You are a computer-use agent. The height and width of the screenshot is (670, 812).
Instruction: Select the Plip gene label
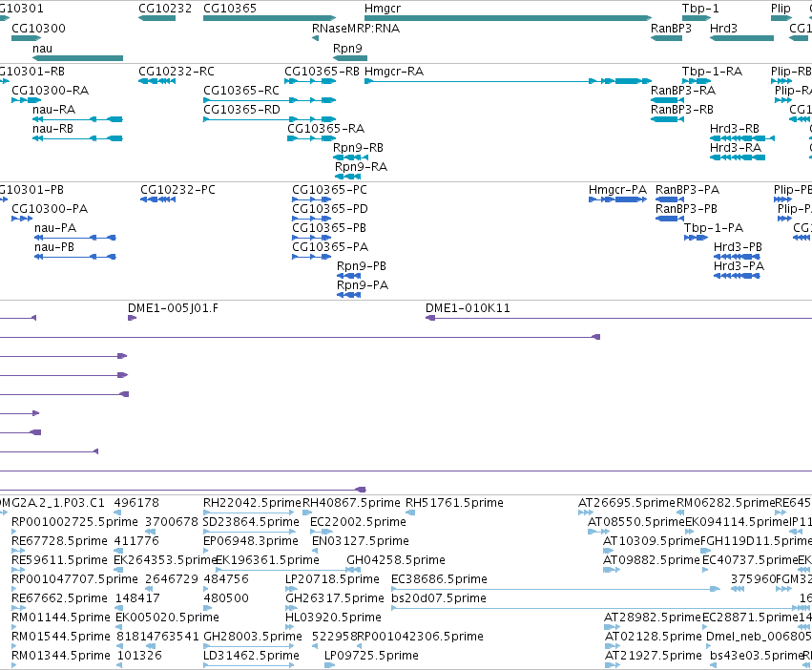click(781, 9)
